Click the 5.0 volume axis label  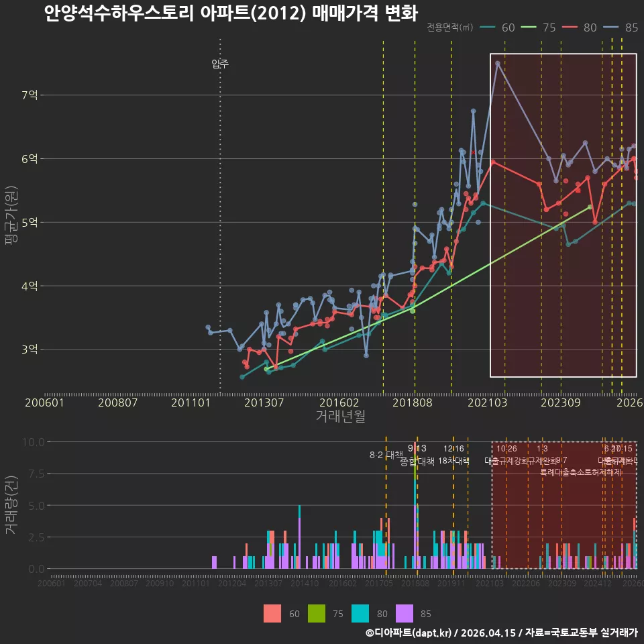coord(36,506)
